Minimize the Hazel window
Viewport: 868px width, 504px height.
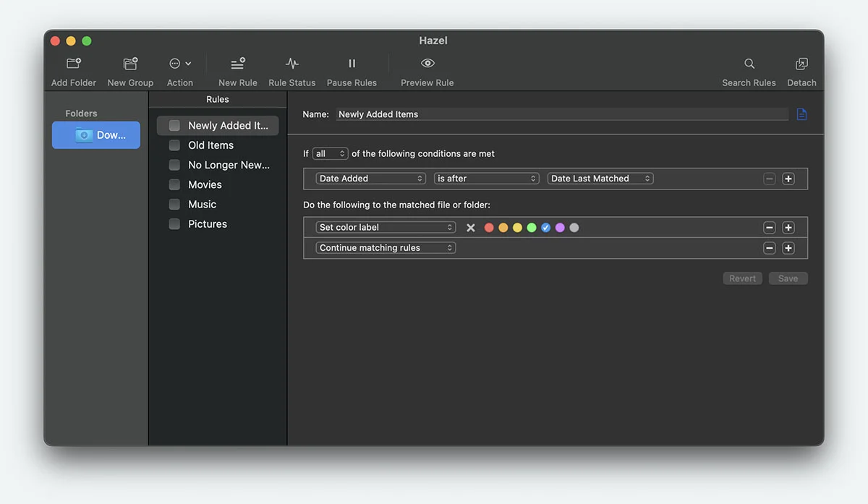coord(71,41)
